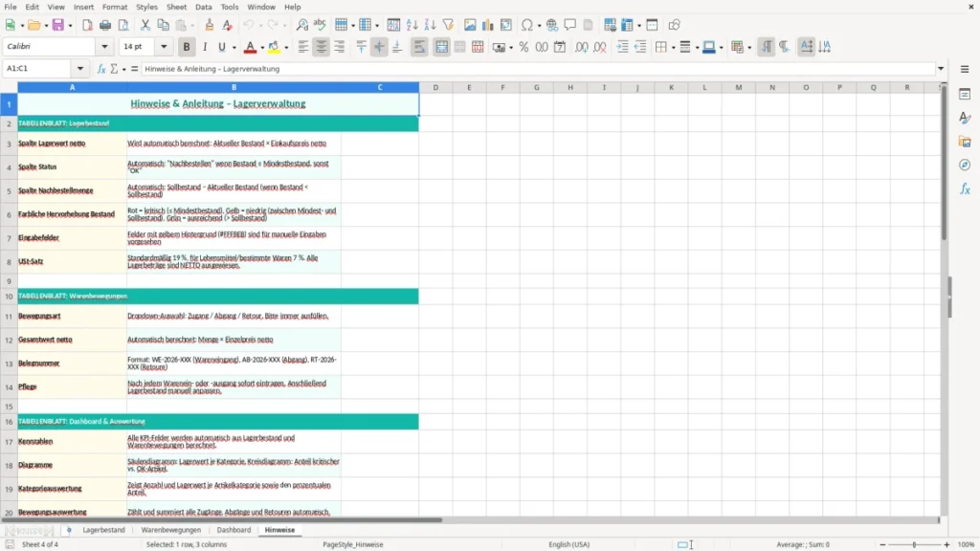Insert a special character (Omega)
Screen dimensions: 980x551
pos(527,25)
